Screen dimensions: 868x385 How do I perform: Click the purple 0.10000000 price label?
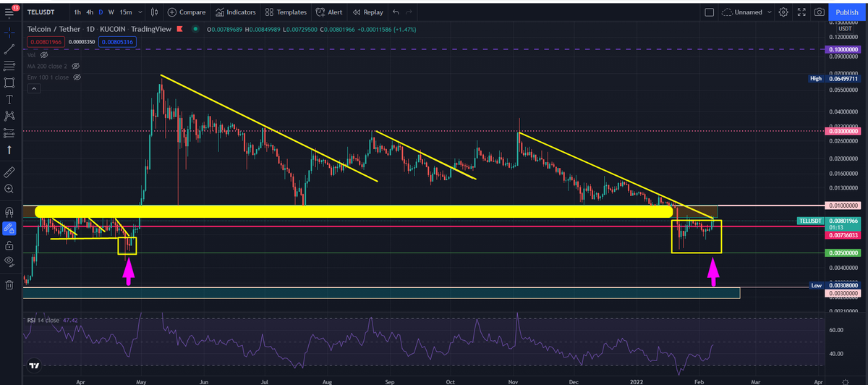pyautogui.click(x=843, y=49)
